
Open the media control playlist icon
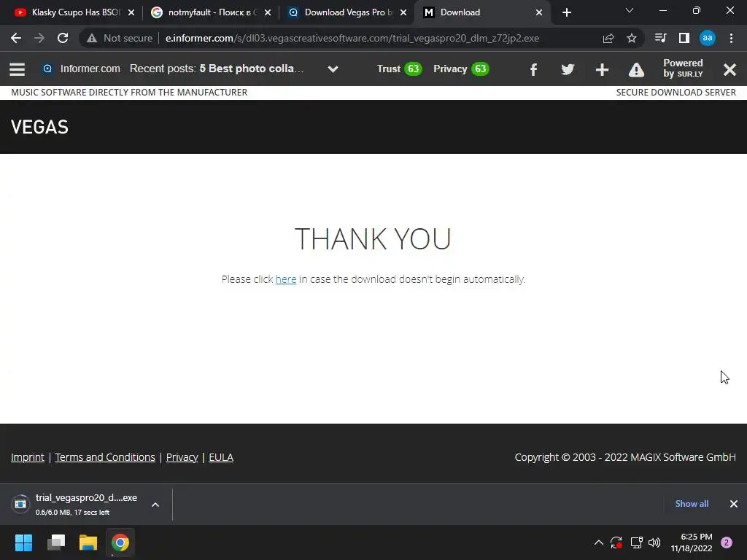pyautogui.click(x=660, y=38)
